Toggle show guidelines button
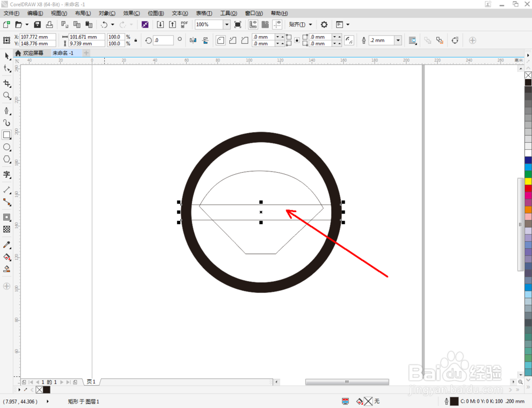 point(278,25)
